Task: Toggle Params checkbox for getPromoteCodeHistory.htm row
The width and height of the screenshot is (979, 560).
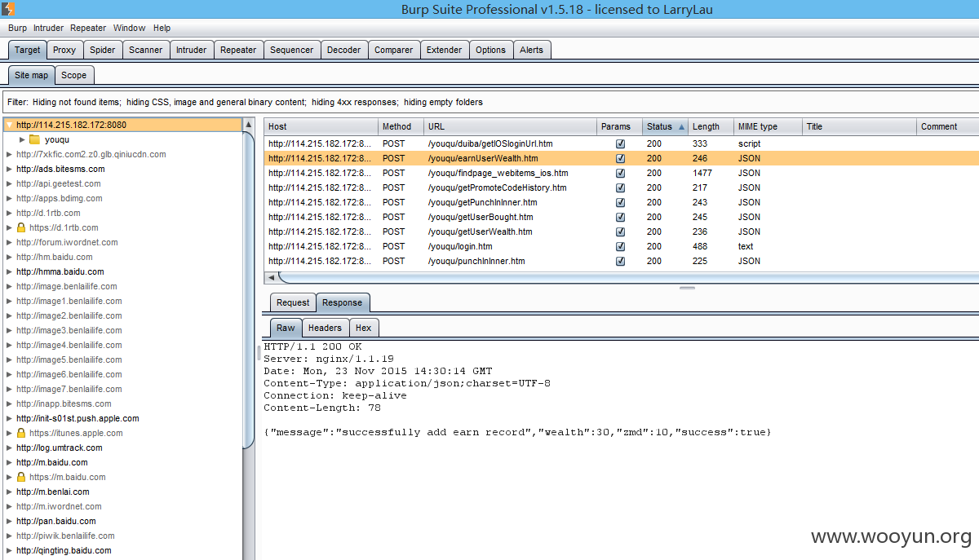Action: 620,187
